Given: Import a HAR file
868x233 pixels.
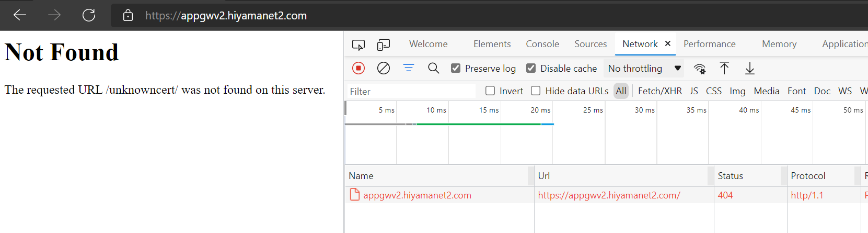Looking at the screenshot, I should (x=724, y=68).
